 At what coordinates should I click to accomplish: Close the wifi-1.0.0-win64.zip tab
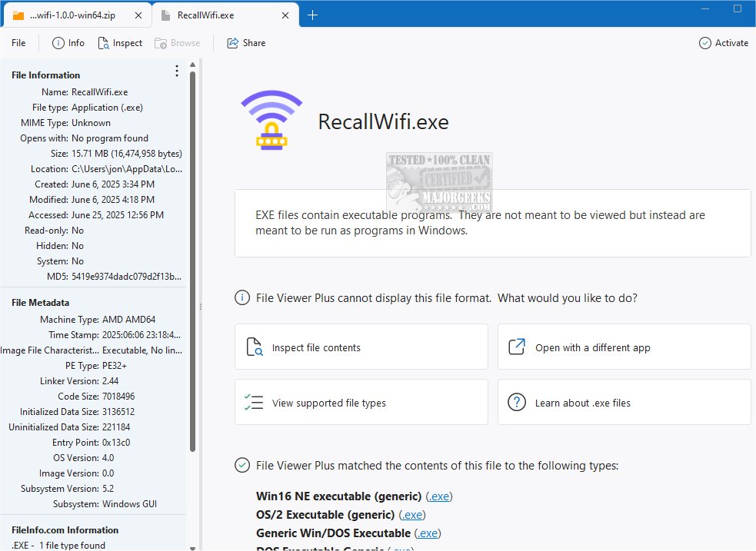pos(138,15)
